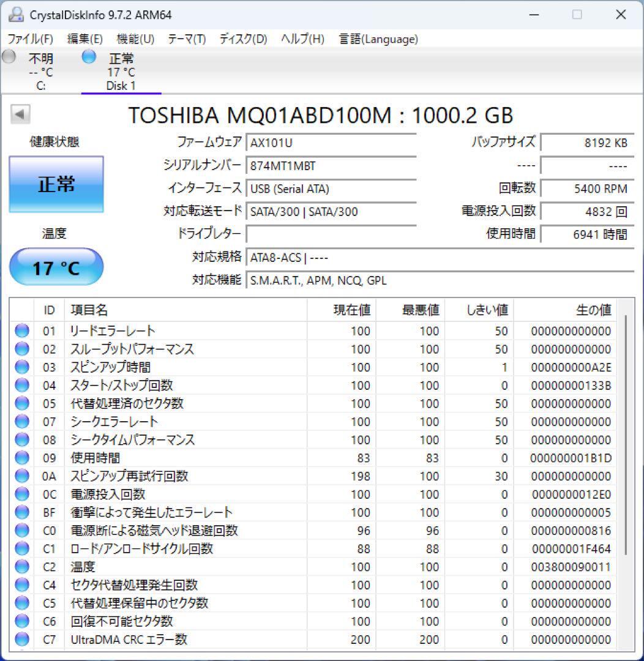Open the 機能(U) menu
644x661 pixels.
pyautogui.click(x=135, y=39)
